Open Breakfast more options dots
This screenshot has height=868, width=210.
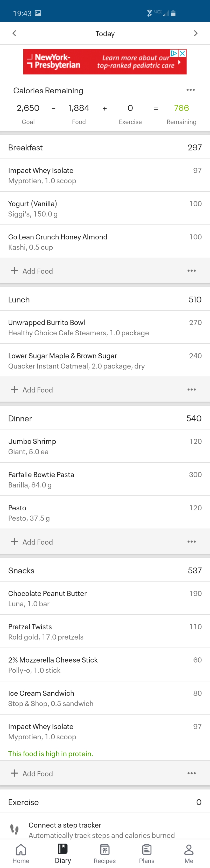(191, 271)
